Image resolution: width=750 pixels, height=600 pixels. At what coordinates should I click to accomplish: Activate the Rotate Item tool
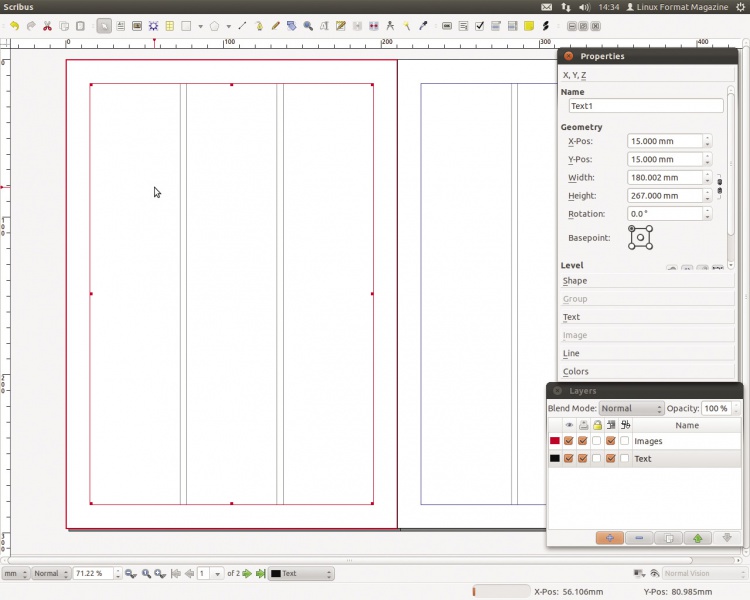tap(291, 26)
